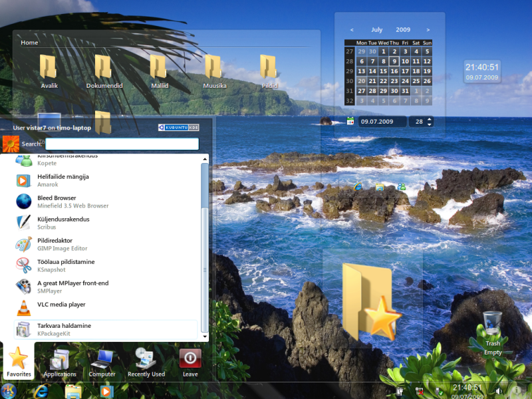Image resolution: width=532 pixels, height=399 pixels.
Task: Click in the menu Search field
Action: click(122, 144)
